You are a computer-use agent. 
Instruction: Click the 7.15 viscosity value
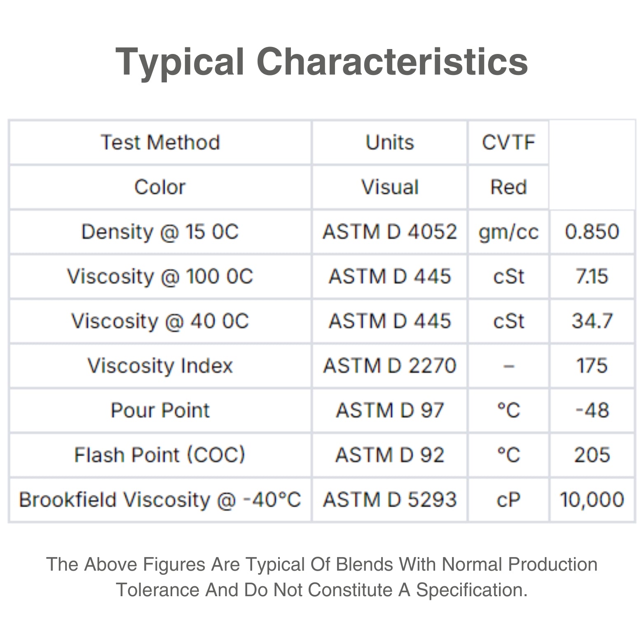click(x=592, y=276)
